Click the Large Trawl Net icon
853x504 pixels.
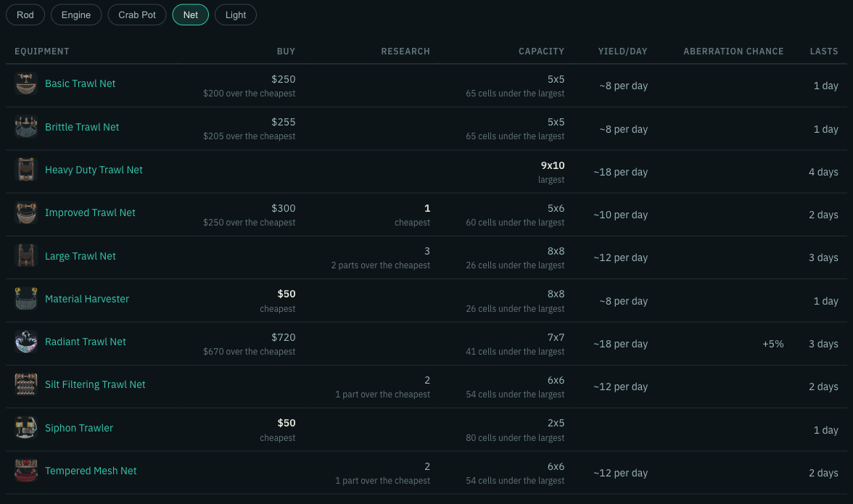click(26, 256)
